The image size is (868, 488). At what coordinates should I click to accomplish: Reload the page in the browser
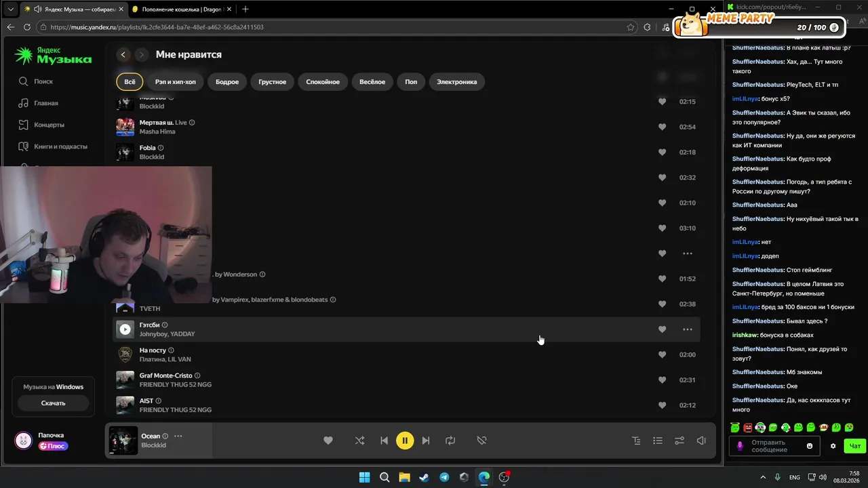[27, 27]
